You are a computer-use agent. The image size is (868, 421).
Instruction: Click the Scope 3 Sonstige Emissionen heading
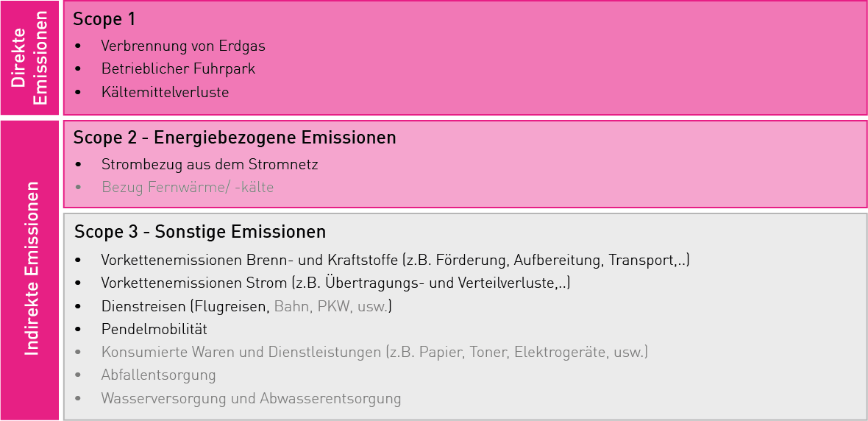(199, 232)
